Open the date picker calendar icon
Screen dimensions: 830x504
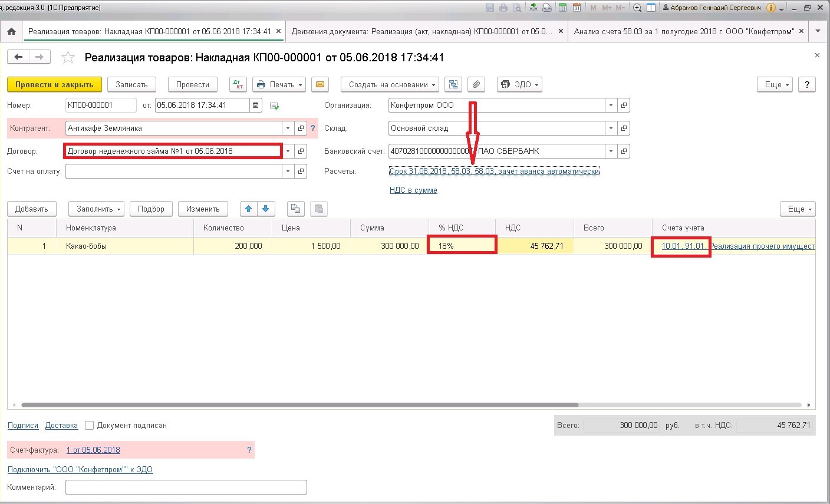pyautogui.click(x=256, y=106)
